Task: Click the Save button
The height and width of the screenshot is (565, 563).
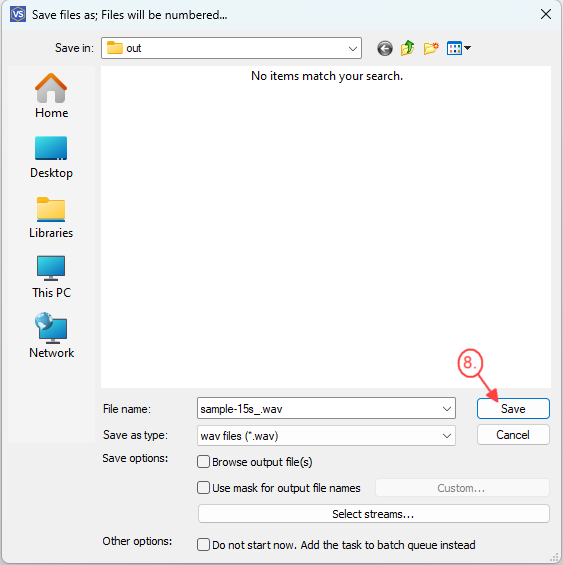Action: (x=513, y=409)
